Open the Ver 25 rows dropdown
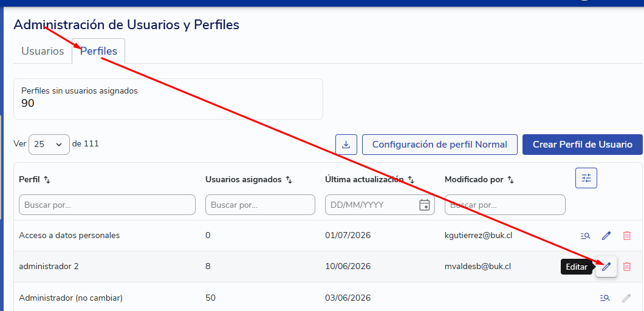The height and width of the screenshot is (311, 644). pyautogui.click(x=49, y=145)
